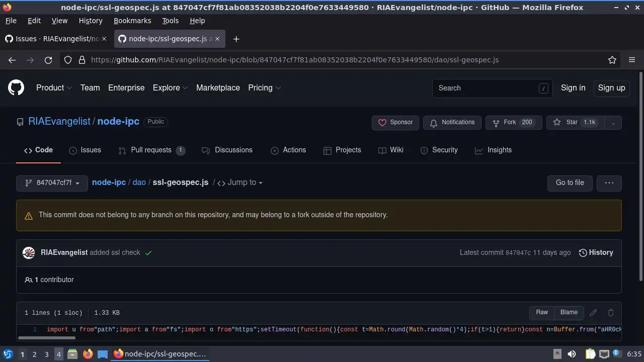Switch to workspace 2
644x362 pixels.
click(x=34, y=354)
